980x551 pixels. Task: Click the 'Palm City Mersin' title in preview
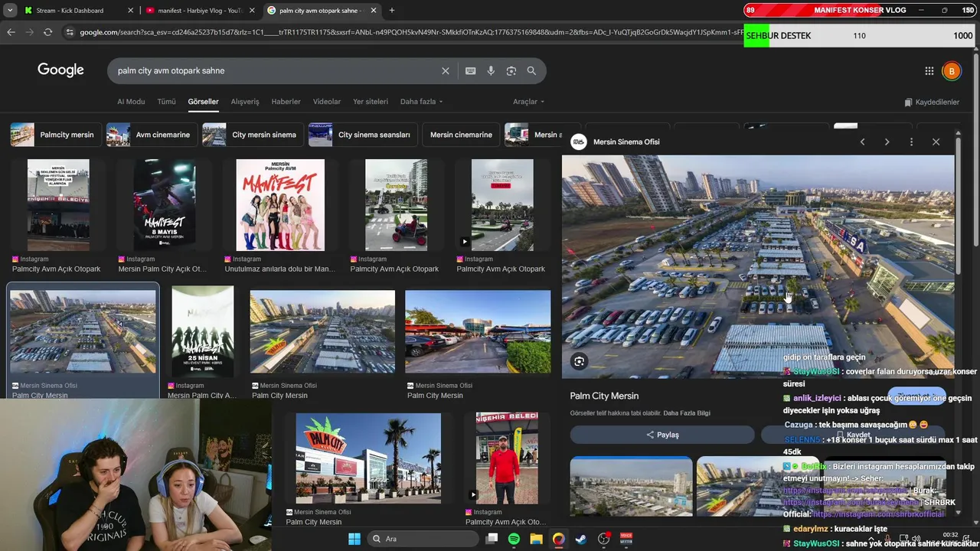click(604, 396)
